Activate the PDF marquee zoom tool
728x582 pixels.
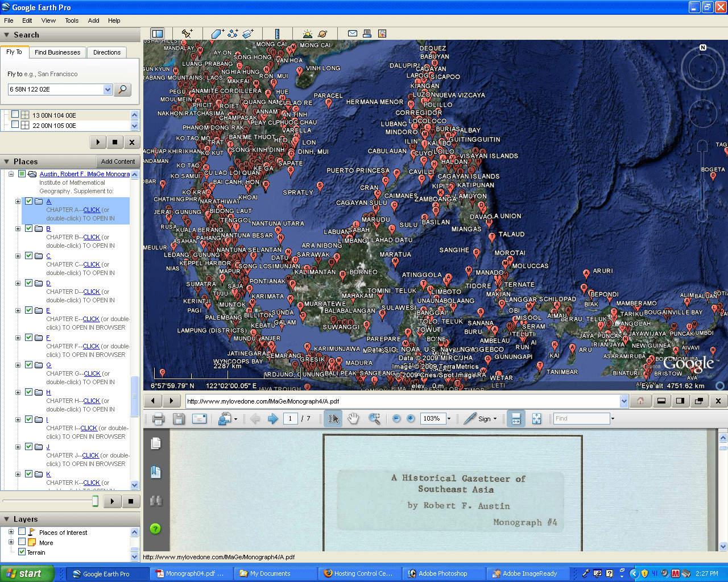(x=374, y=419)
